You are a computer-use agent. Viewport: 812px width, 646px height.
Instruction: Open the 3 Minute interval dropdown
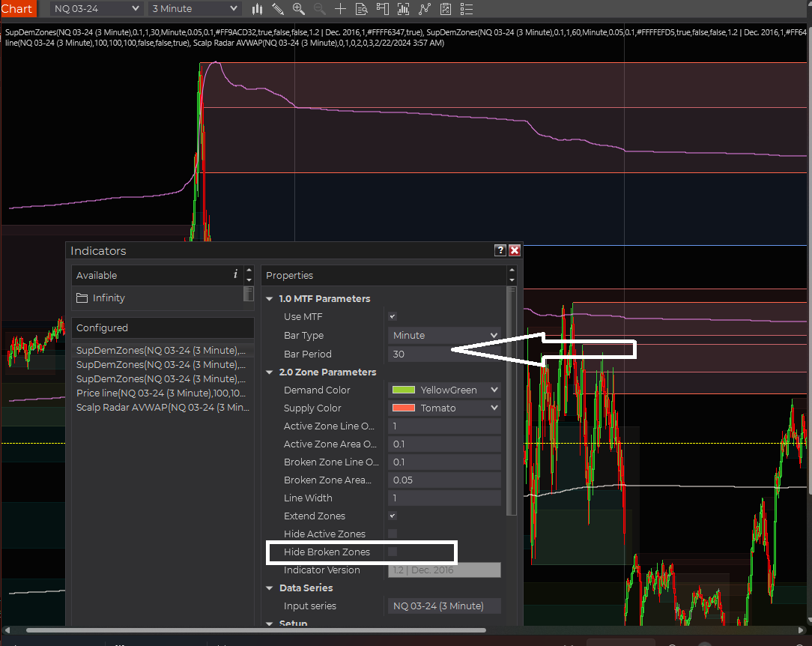pos(193,8)
